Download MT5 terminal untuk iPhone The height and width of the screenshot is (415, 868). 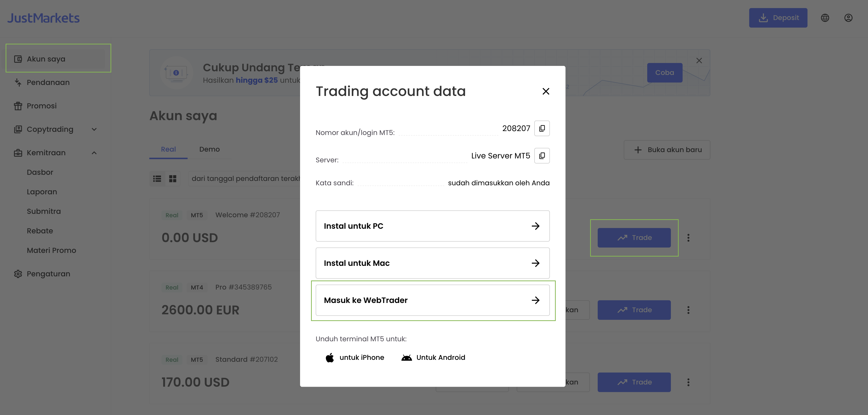(x=355, y=357)
